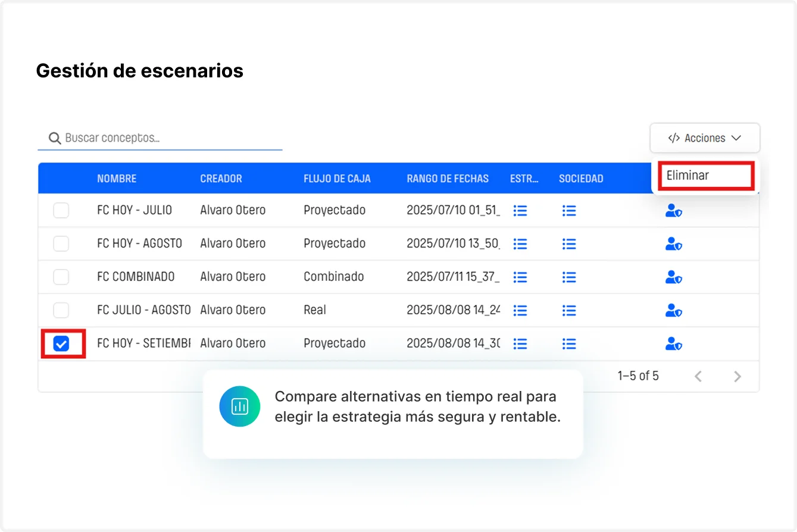The width and height of the screenshot is (797, 532).
Task: Click the previous page arrow
Action: [698, 376]
